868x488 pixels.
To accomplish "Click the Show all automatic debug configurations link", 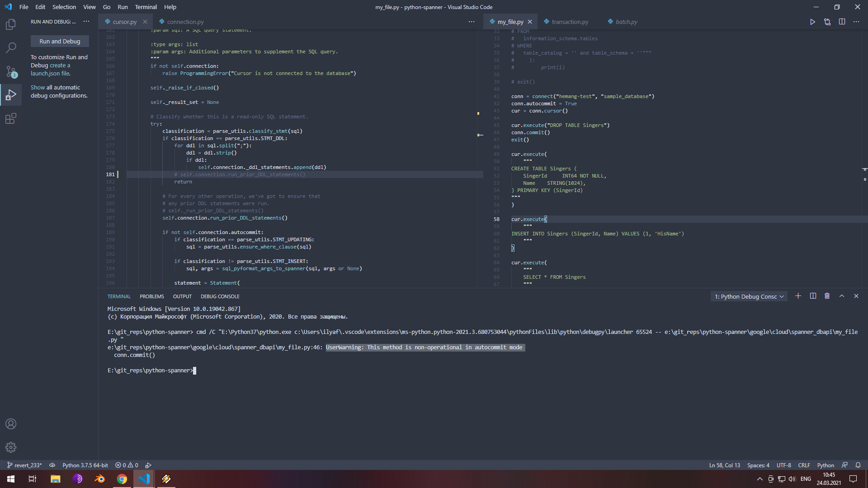I will (38, 88).
